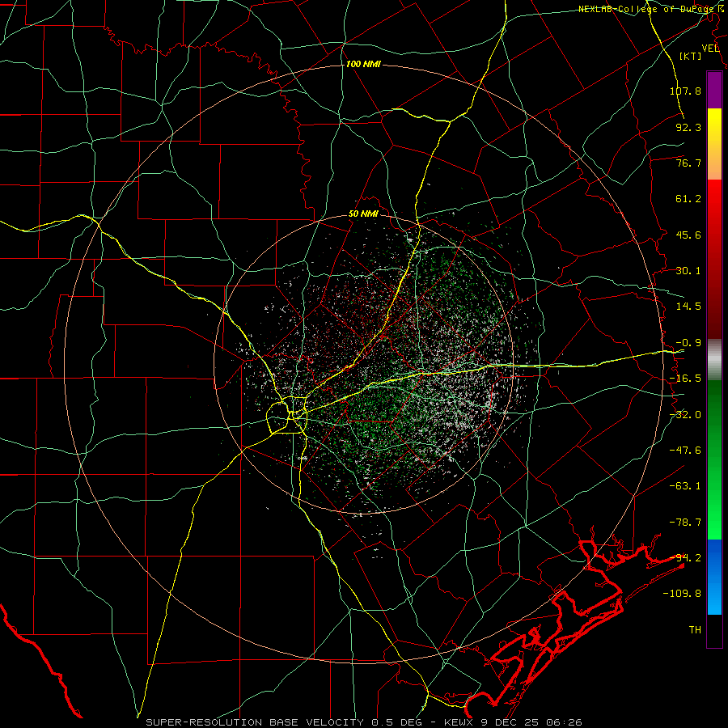Click the 107.8 legend value
The image size is (728, 728).
tap(685, 91)
